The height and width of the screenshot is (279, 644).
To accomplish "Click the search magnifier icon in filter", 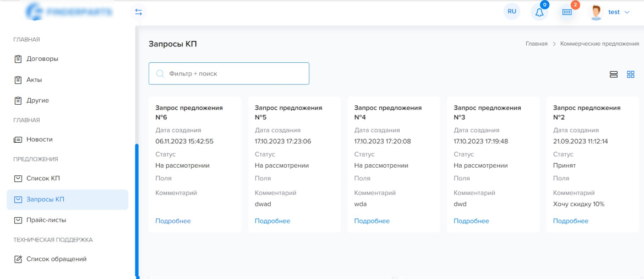I will coord(160,74).
